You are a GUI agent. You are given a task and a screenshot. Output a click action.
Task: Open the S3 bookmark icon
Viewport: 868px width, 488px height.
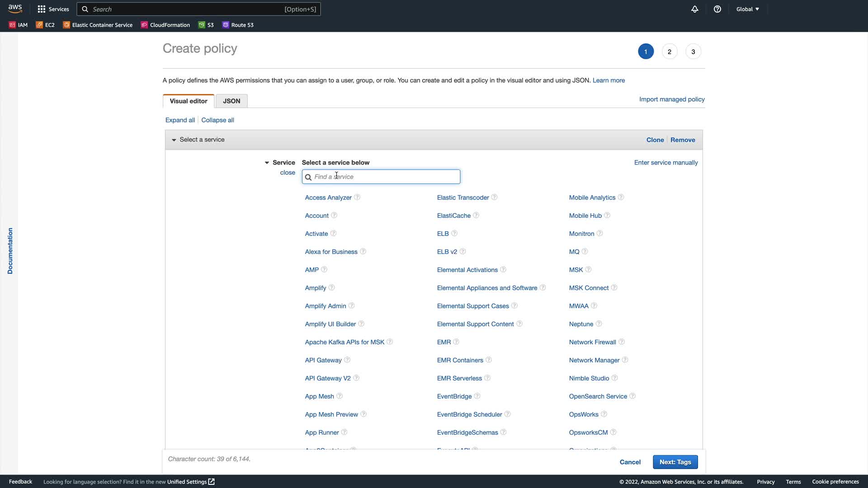[x=202, y=25]
